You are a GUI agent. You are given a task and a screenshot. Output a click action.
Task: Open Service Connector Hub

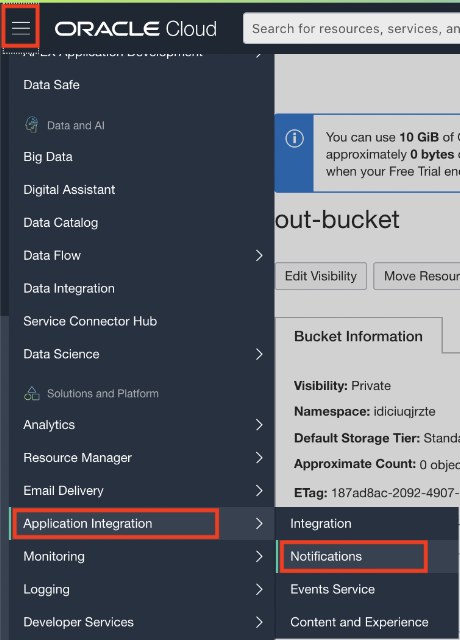click(90, 321)
